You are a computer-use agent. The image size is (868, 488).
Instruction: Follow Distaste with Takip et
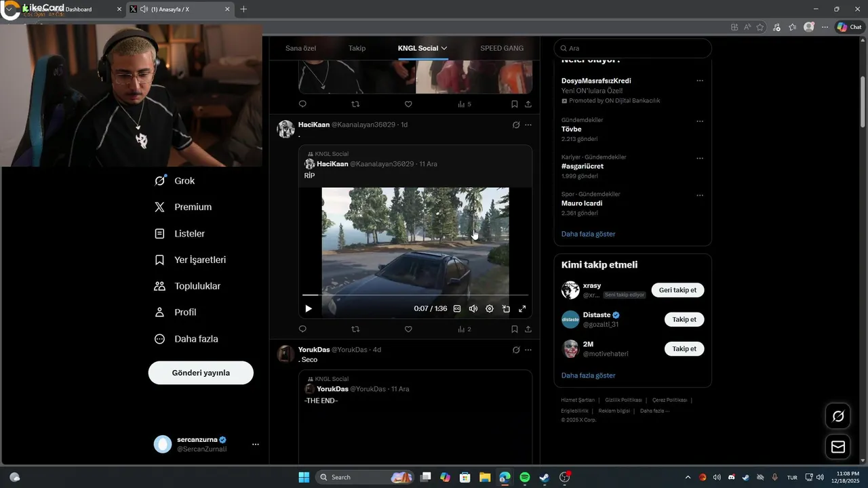point(684,319)
